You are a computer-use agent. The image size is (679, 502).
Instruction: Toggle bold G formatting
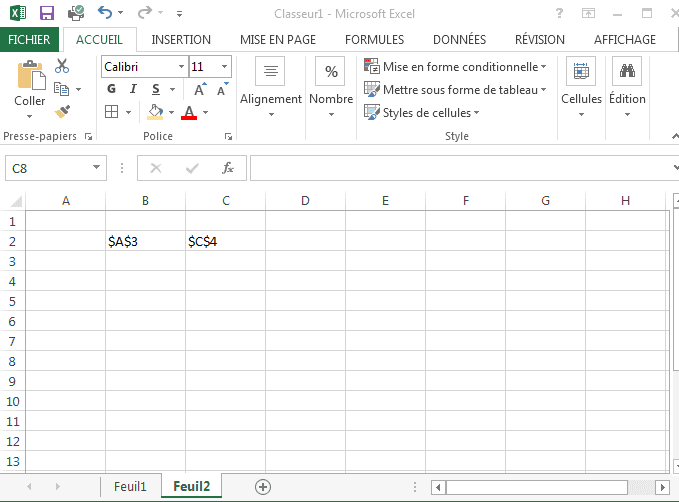(111, 89)
